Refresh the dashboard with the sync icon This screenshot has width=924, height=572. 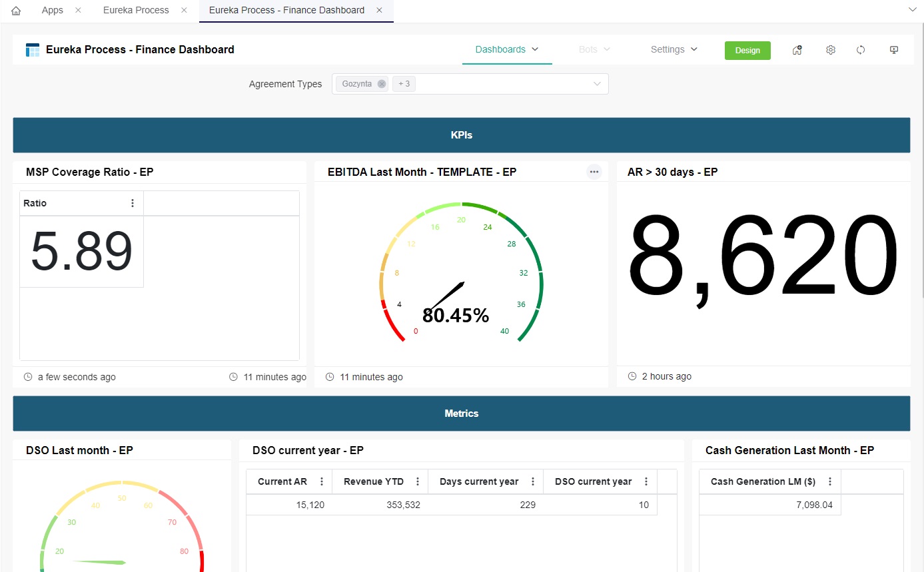point(861,49)
